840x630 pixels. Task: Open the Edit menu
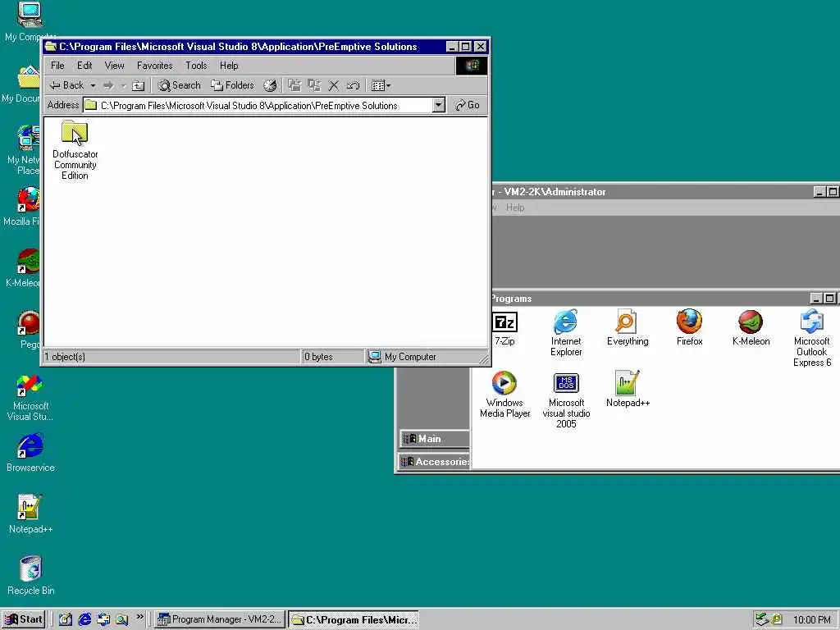(x=84, y=66)
